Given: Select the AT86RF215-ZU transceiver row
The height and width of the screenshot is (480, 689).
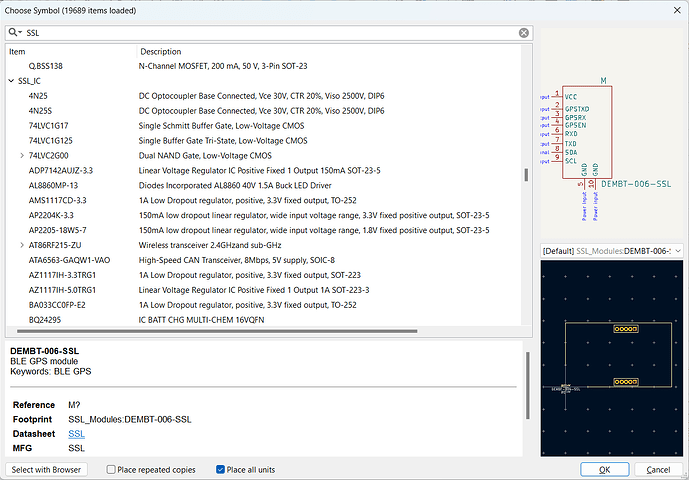Looking at the screenshot, I should (x=55, y=245).
